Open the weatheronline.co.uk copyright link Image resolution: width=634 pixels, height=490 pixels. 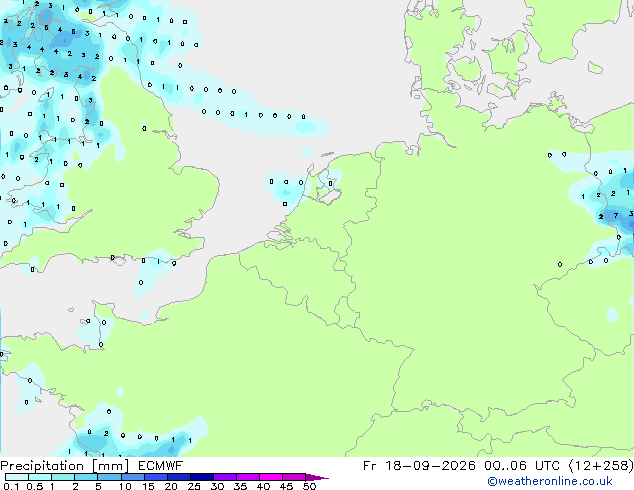(x=550, y=481)
